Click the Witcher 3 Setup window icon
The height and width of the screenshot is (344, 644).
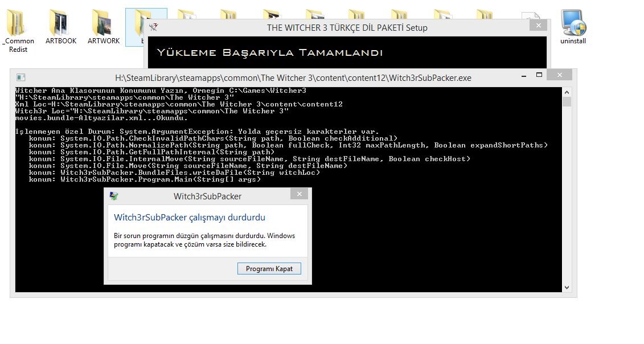point(154,27)
